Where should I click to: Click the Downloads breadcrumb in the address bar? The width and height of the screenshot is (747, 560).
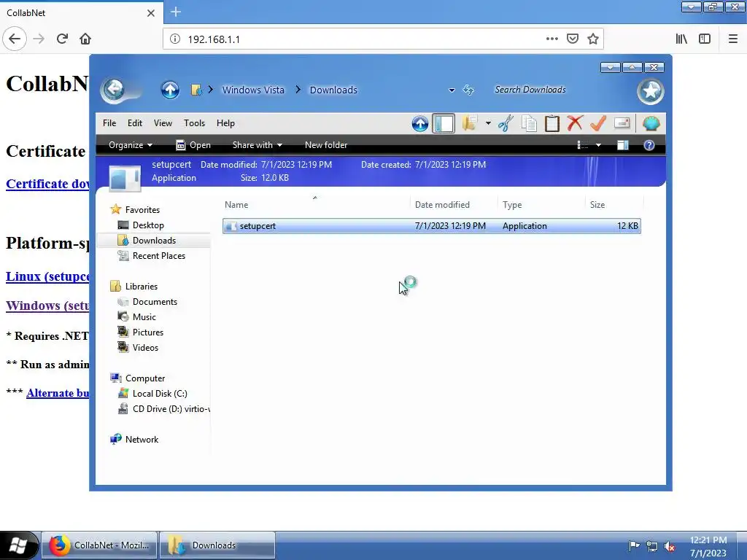pyautogui.click(x=333, y=90)
